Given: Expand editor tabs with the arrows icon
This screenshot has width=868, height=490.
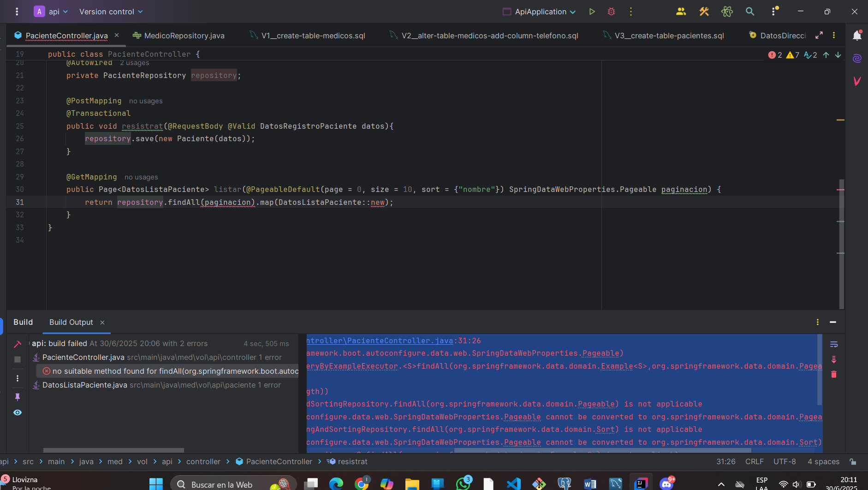Looking at the screenshot, I should tap(819, 35).
